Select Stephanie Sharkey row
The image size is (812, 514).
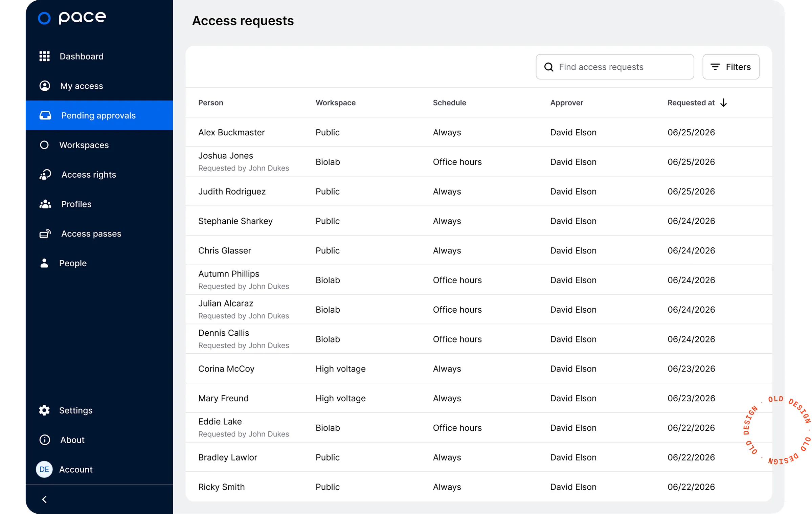479,221
